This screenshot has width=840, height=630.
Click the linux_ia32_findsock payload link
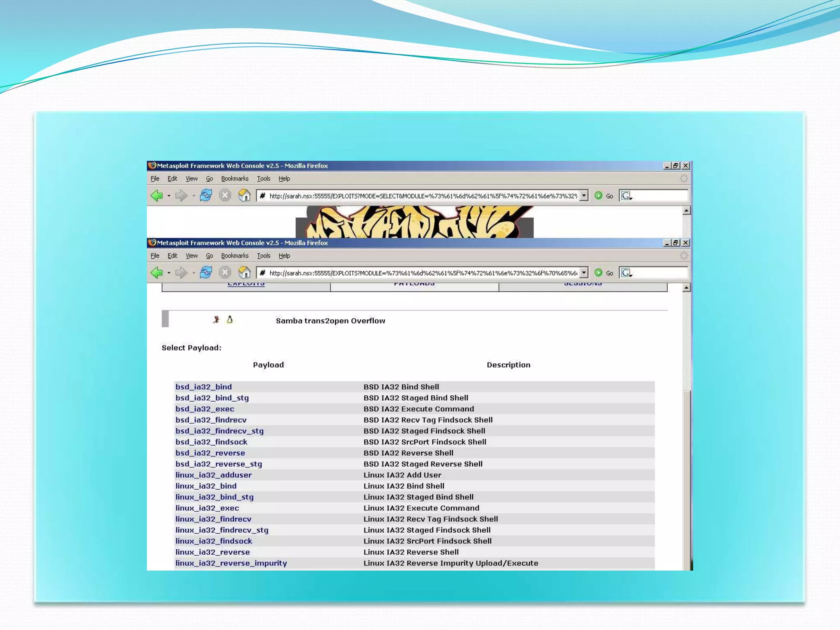pos(214,541)
